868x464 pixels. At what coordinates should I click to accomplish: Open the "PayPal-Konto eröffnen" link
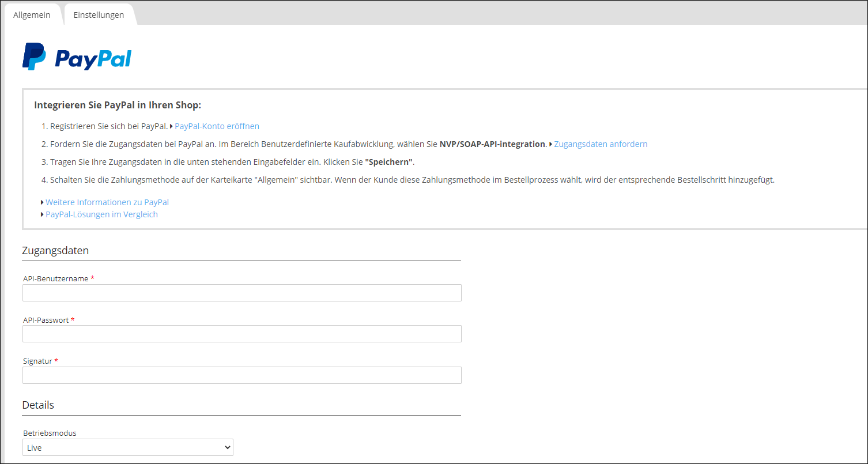[x=217, y=126]
